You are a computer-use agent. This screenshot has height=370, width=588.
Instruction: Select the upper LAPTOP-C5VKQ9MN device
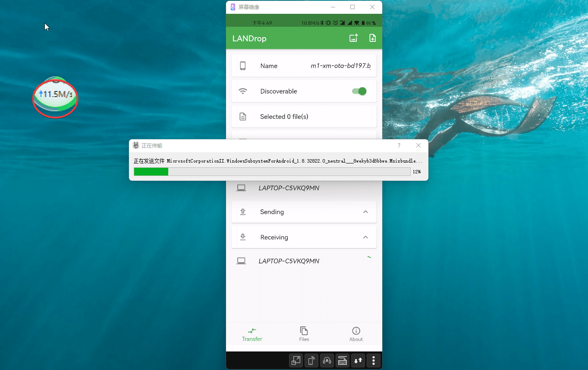pyautogui.click(x=304, y=188)
